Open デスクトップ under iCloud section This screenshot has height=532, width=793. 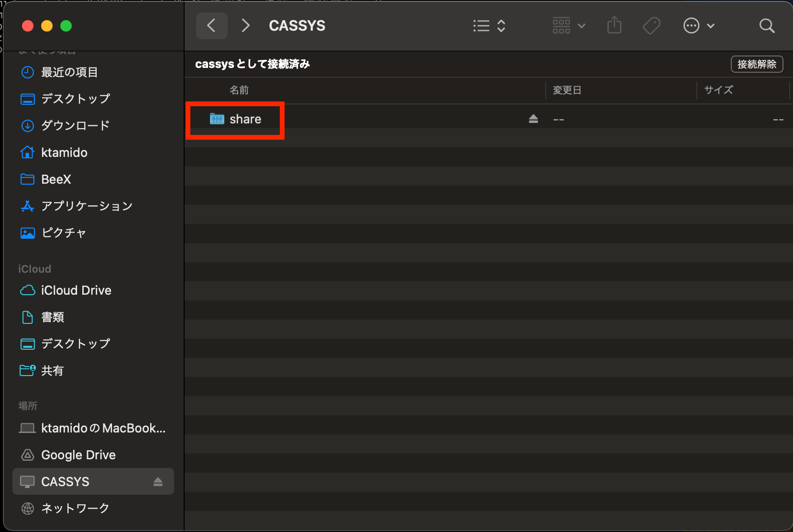click(x=93, y=344)
